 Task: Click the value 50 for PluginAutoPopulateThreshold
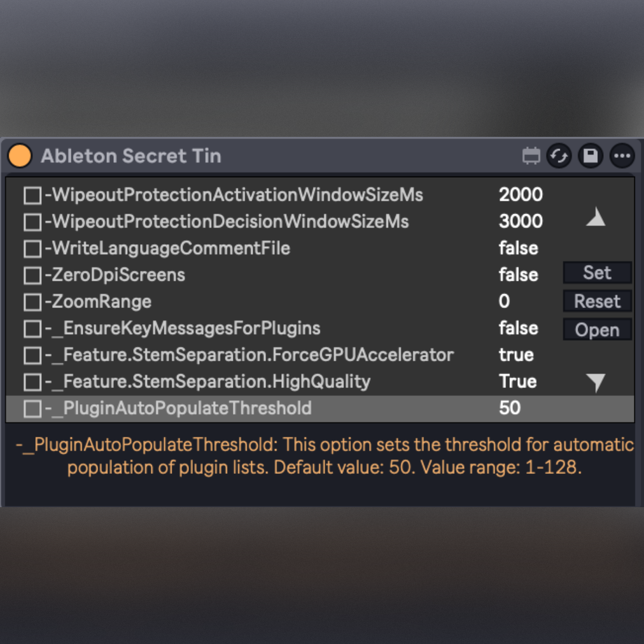coord(510,408)
